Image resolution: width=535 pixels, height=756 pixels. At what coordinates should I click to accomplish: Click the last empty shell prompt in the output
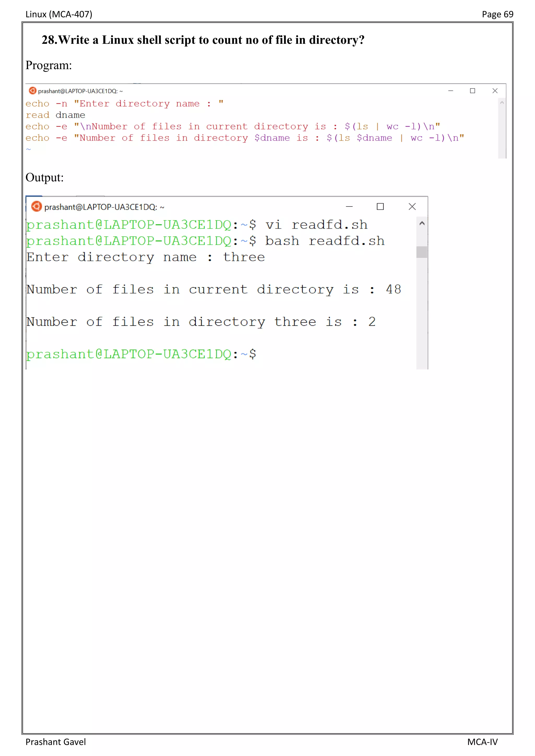tap(141, 354)
